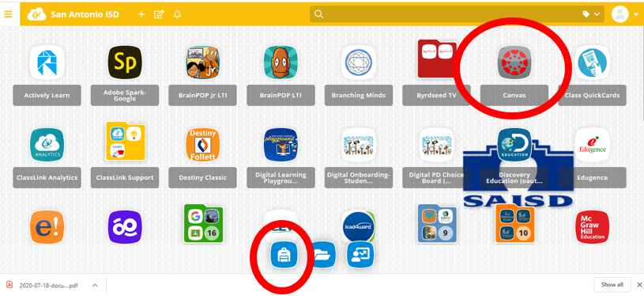Open the Branching Minds app icon
Viewport: 644px width, 296px height.
point(359,63)
